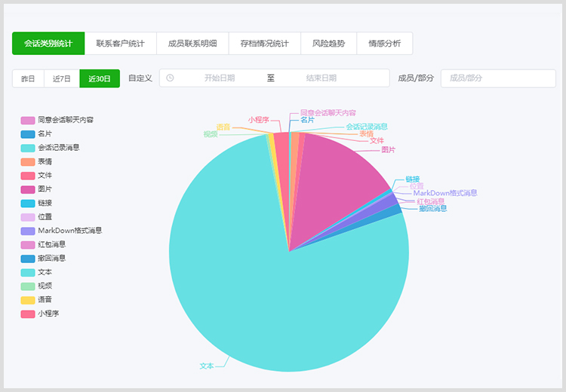Screen dimensions: 566x392
Task: Click the 链接 label beside the pie
Action: 413,179
